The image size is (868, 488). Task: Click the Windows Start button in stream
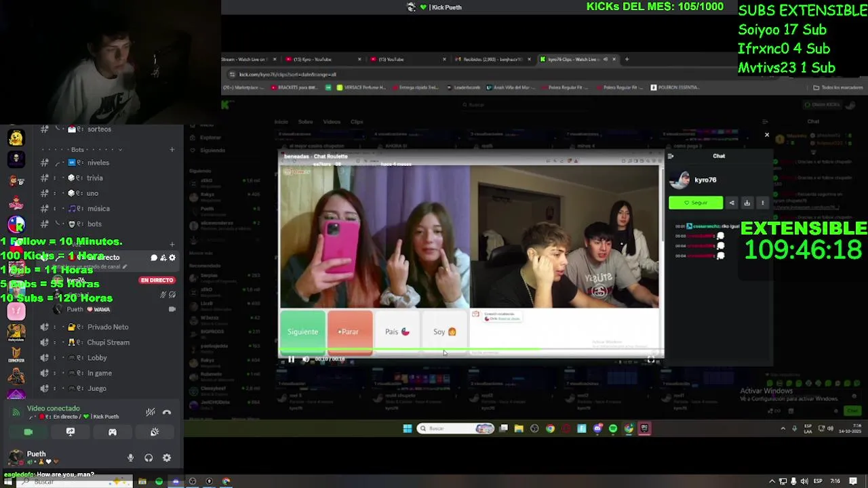coord(408,428)
